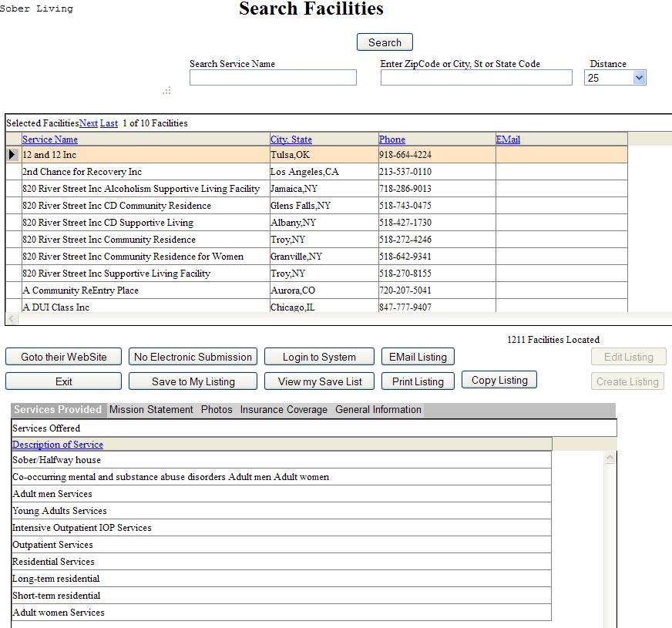Switch to Mission Statement tab

[151, 410]
